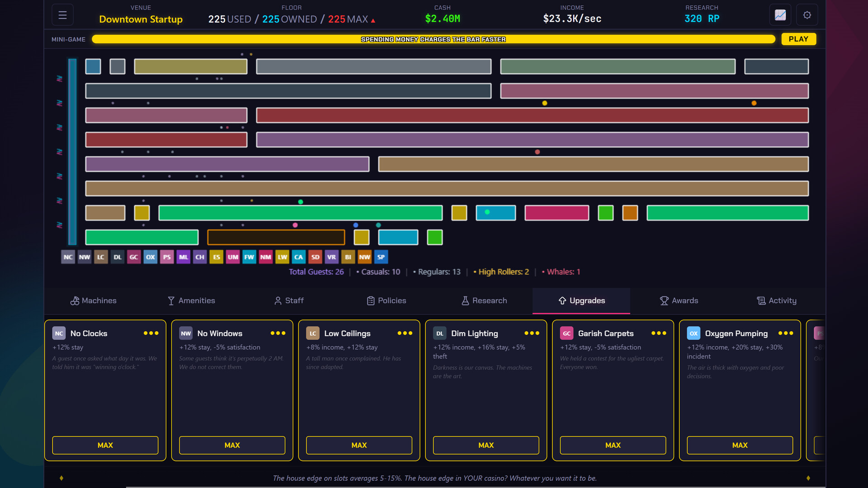Start the mini-game with PLAY button

pos(798,39)
